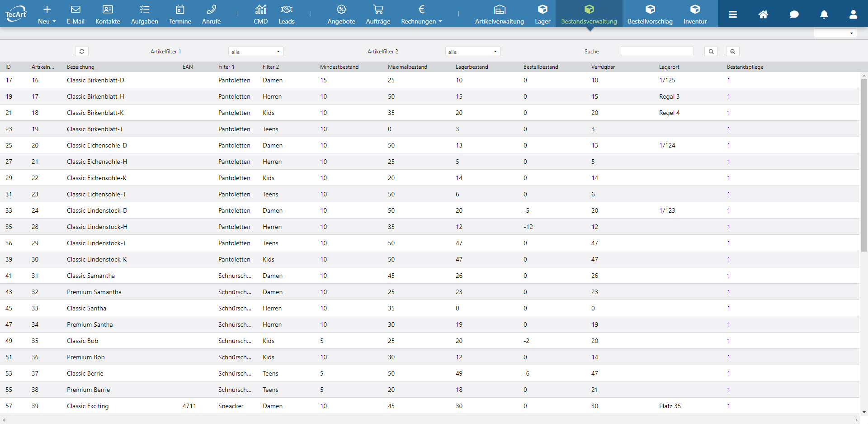Expand the Artikelfilter 1 dropdown

(x=255, y=52)
